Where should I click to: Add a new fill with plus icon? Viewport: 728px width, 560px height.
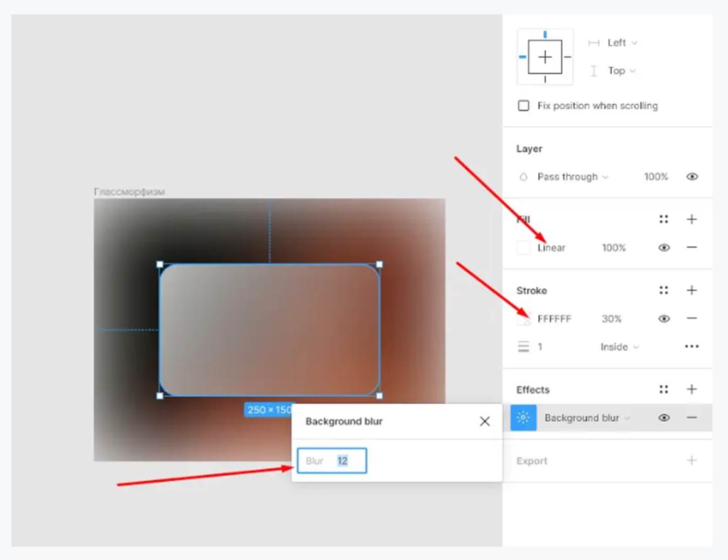pos(692,219)
